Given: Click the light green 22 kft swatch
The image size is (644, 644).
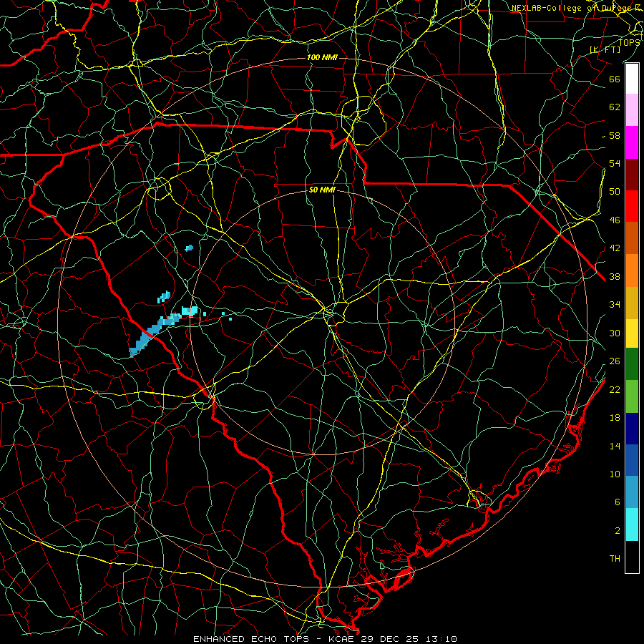Looking at the screenshot, I should tap(632, 396).
